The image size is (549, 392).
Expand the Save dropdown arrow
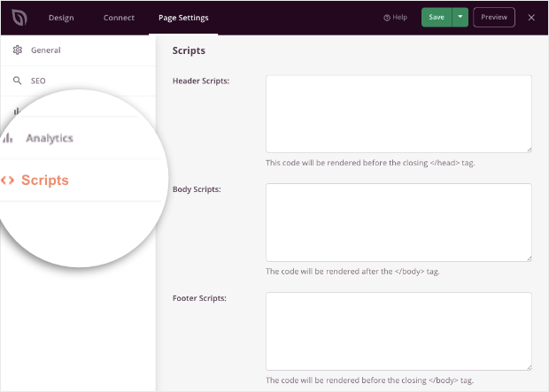[460, 17]
